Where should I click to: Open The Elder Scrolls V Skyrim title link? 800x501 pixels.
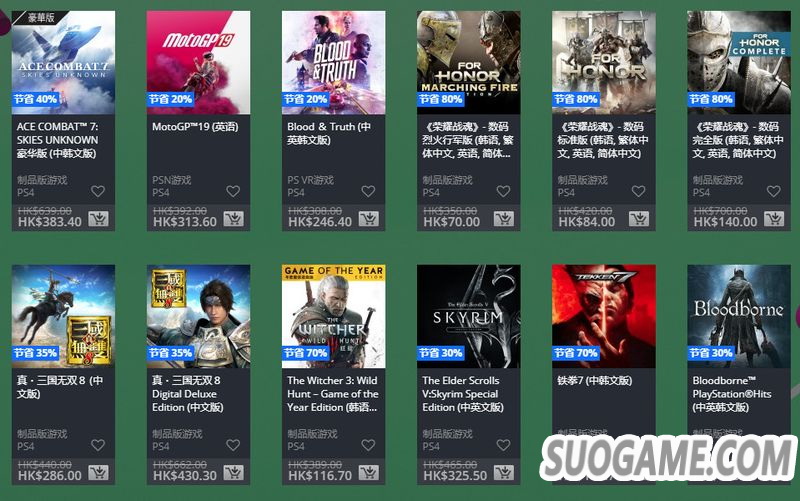pyautogui.click(x=463, y=394)
